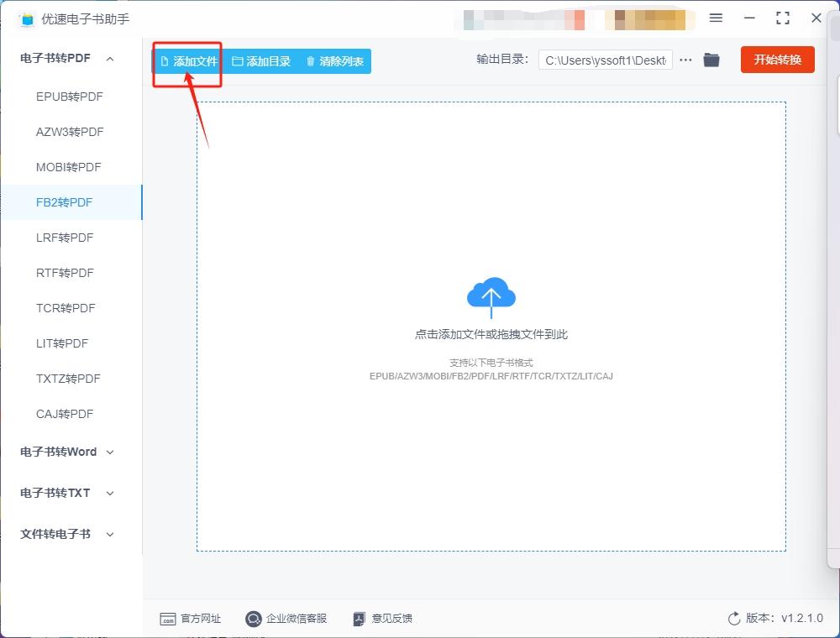This screenshot has height=638, width=840.
Task: Click the 官方网址 website icon
Action: [x=169, y=619]
